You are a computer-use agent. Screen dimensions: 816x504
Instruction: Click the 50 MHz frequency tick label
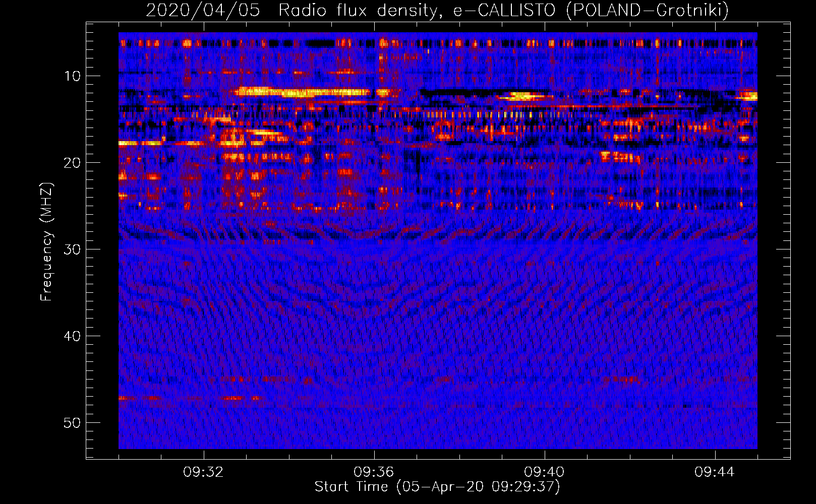point(73,423)
